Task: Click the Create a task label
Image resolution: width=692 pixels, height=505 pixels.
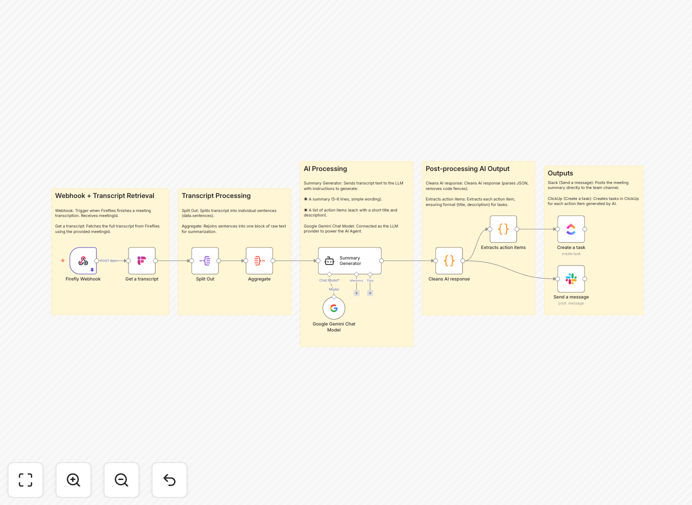Action: pos(571,247)
